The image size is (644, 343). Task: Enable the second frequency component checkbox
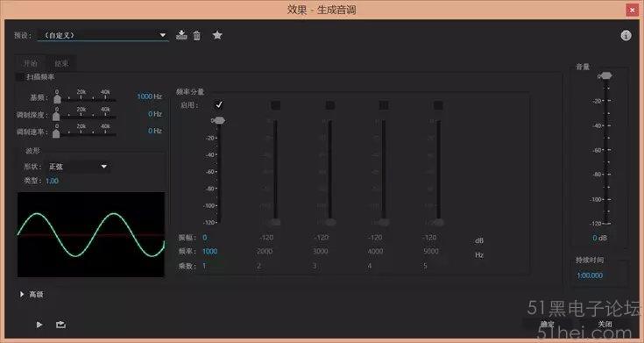(x=275, y=105)
